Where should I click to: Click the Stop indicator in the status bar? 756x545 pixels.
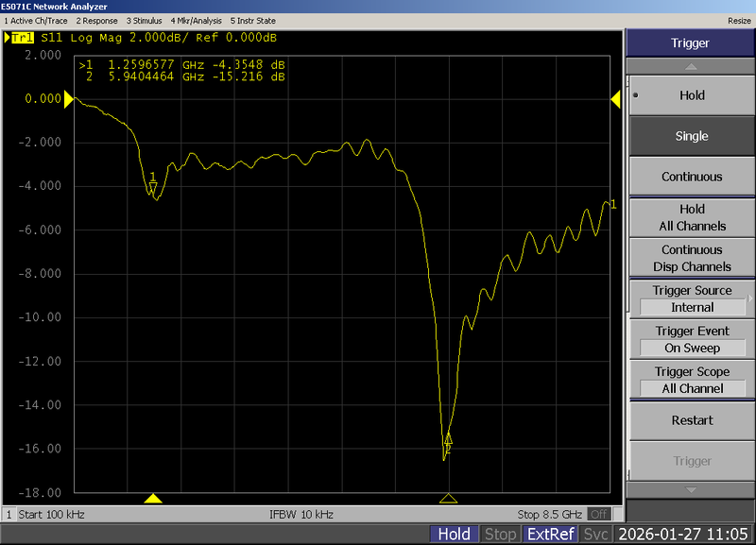pos(501,534)
